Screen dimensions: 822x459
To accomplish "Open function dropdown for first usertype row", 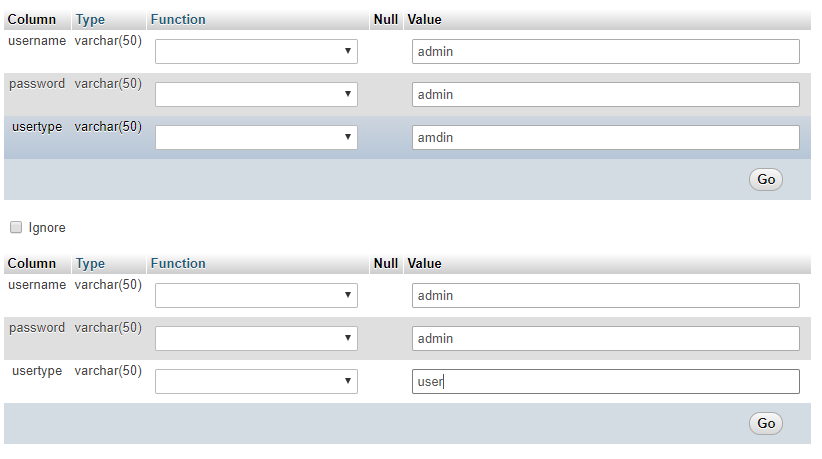I will [256, 137].
